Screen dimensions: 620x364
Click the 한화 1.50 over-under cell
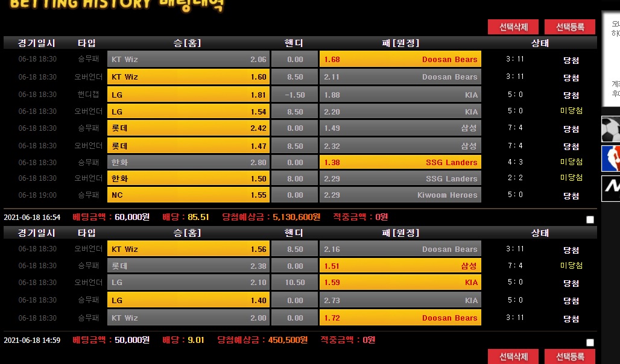coord(189,178)
